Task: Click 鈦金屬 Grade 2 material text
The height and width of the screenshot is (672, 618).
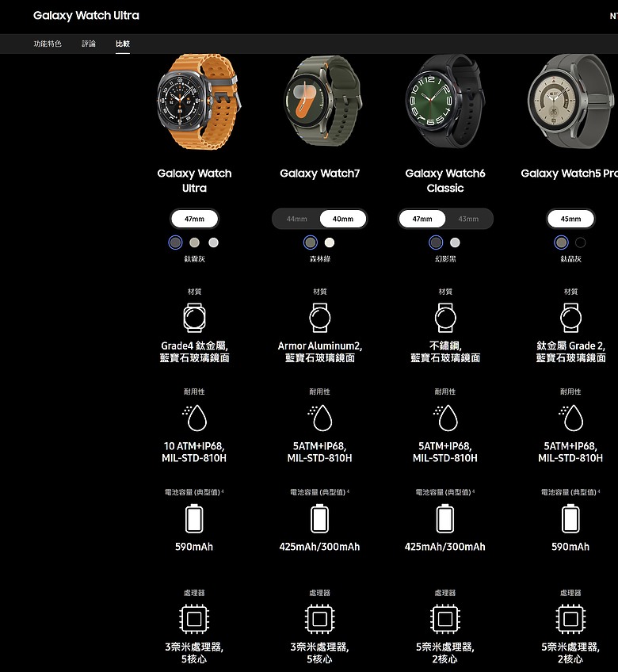Action: click(570, 346)
